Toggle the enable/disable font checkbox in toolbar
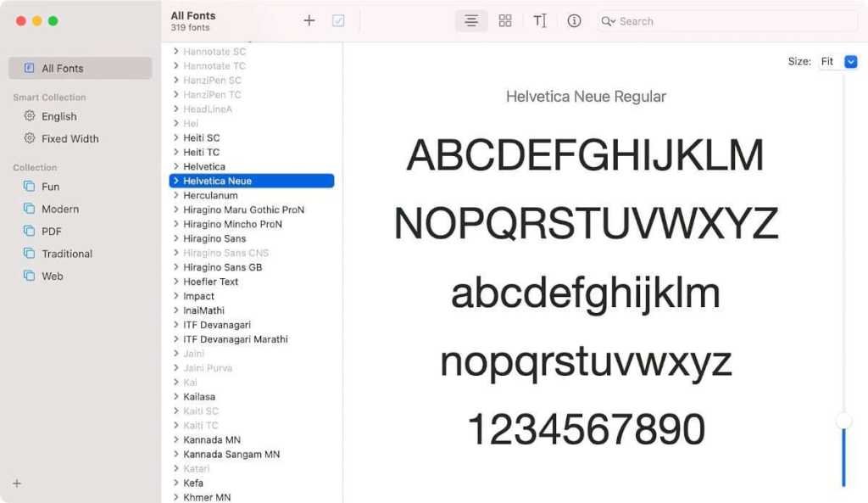 point(338,21)
